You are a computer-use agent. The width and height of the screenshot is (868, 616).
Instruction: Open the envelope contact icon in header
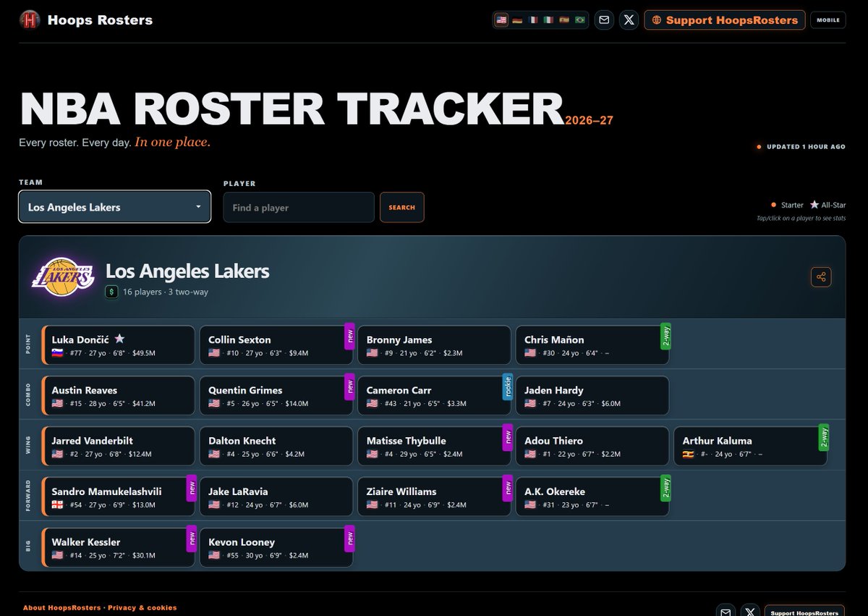604,20
